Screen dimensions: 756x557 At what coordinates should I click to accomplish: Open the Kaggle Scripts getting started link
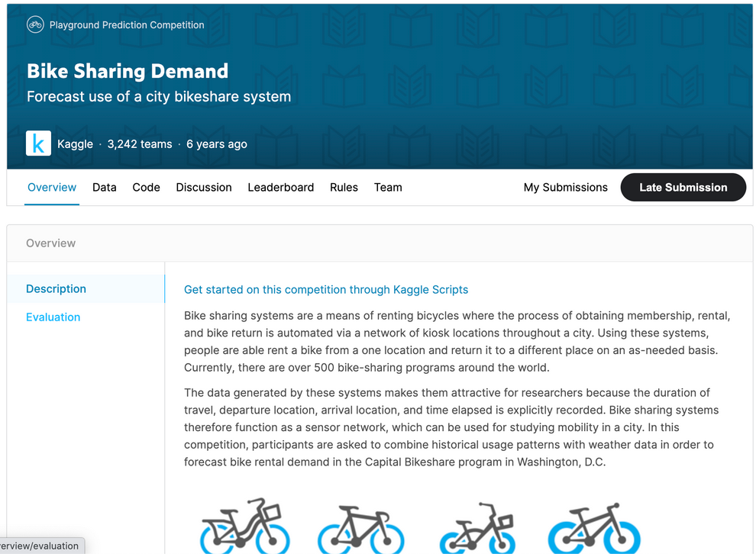pos(326,289)
